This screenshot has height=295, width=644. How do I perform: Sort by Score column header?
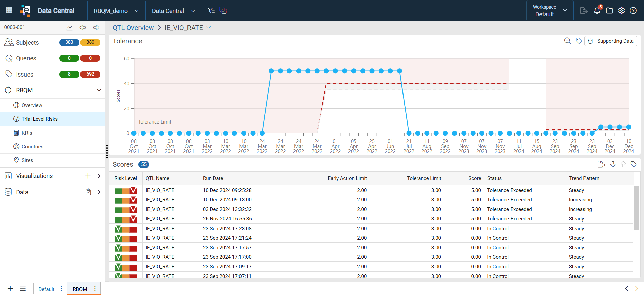coord(475,178)
